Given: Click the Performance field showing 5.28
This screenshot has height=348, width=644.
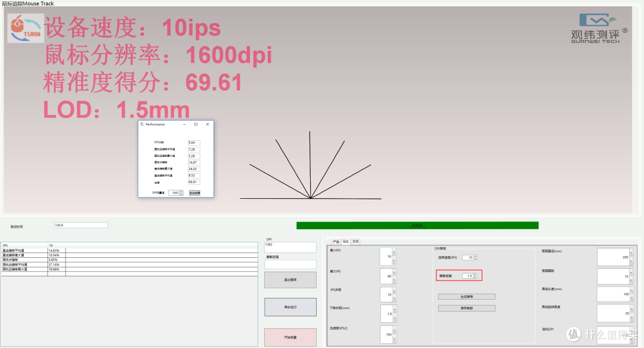Looking at the screenshot, I should coord(194,156).
